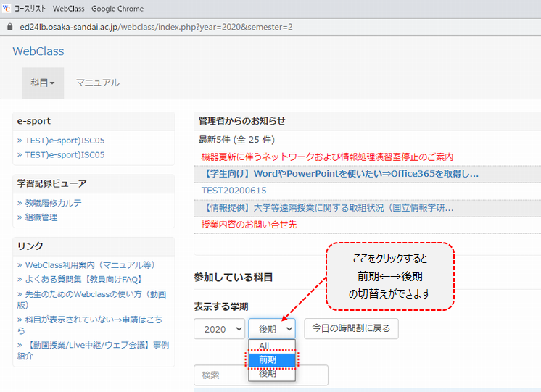541x392 pixels.
Task: Click the padlock icon in address bar
Action: tap(9, 26)
